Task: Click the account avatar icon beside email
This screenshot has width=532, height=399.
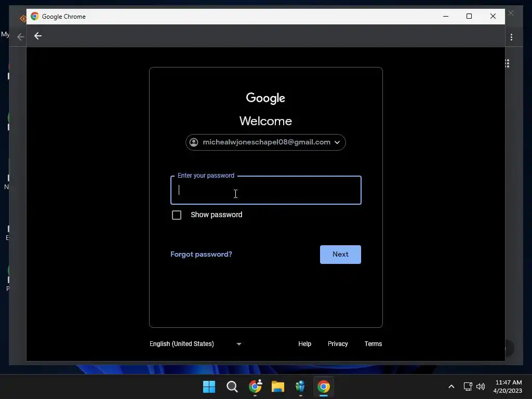Action: (194, 142)
